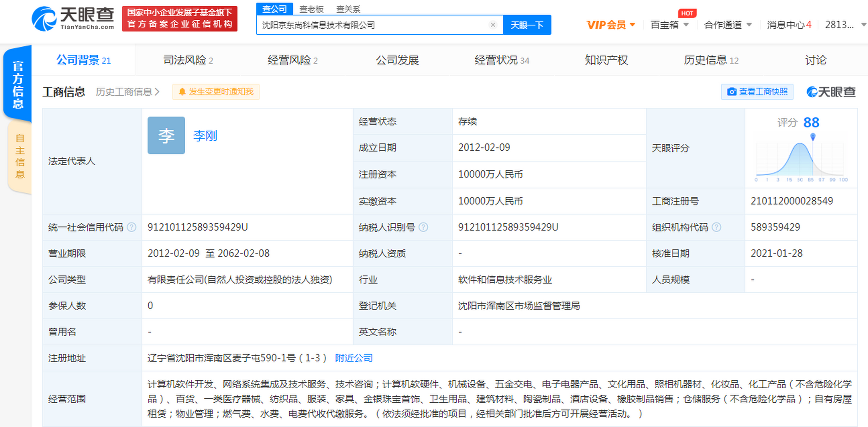Open the 经营状况 tab
868x427 pixels.
point(502,60)
